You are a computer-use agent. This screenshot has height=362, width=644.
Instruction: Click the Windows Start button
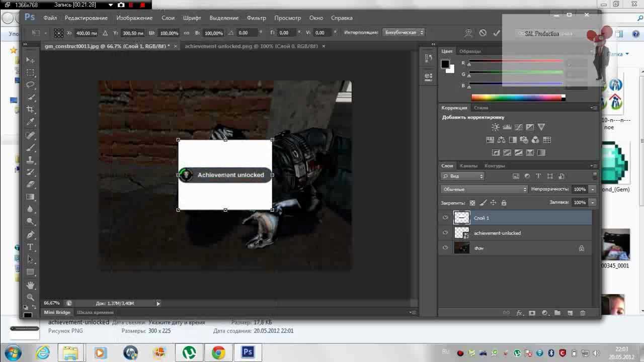click(x=12, y=352)
